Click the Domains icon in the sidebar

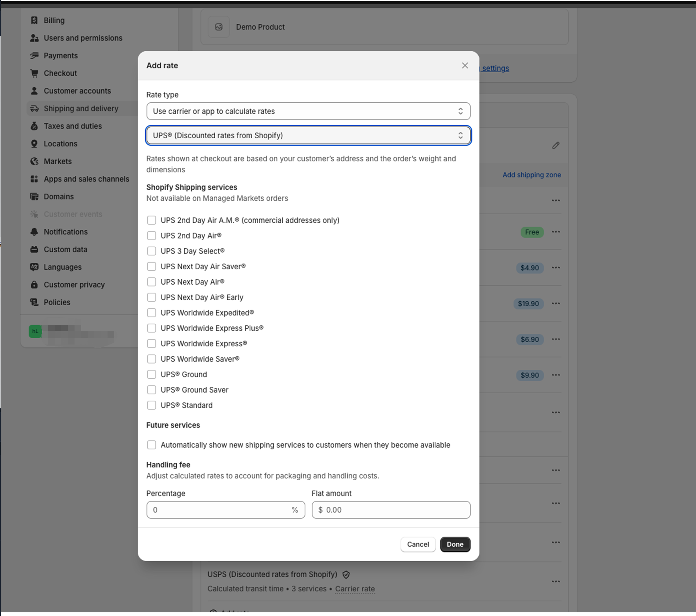coord(34,196)
